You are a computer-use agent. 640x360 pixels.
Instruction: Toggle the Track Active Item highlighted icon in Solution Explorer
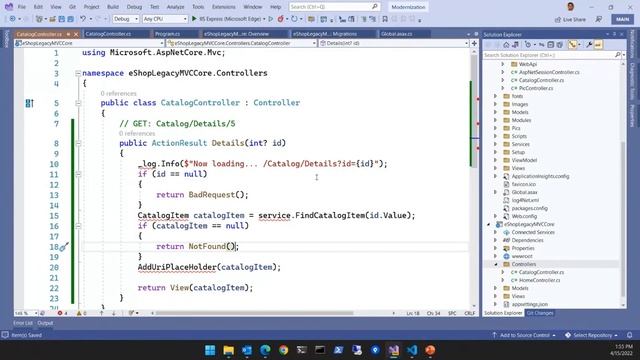coord(572,45)
